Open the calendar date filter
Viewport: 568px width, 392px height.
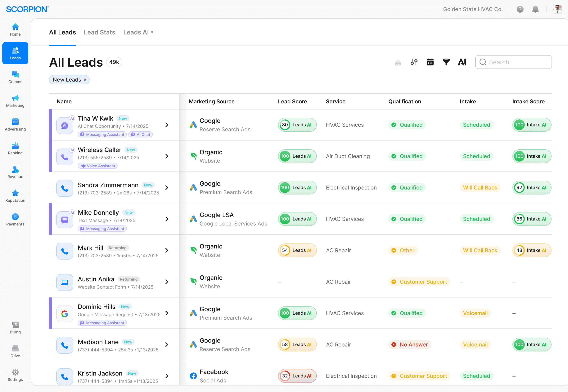coord(430,62)
